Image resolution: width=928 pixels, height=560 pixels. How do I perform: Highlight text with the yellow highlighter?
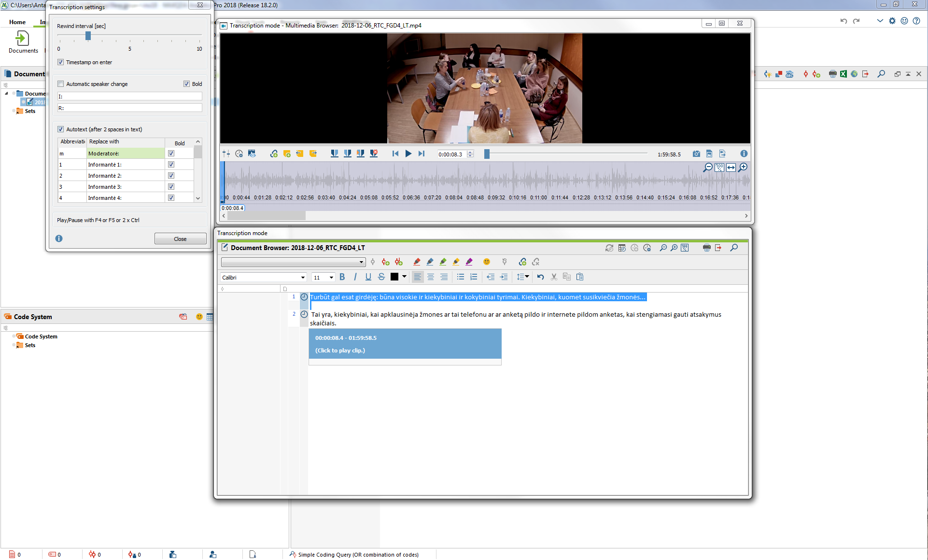click(x=456, y=262)
